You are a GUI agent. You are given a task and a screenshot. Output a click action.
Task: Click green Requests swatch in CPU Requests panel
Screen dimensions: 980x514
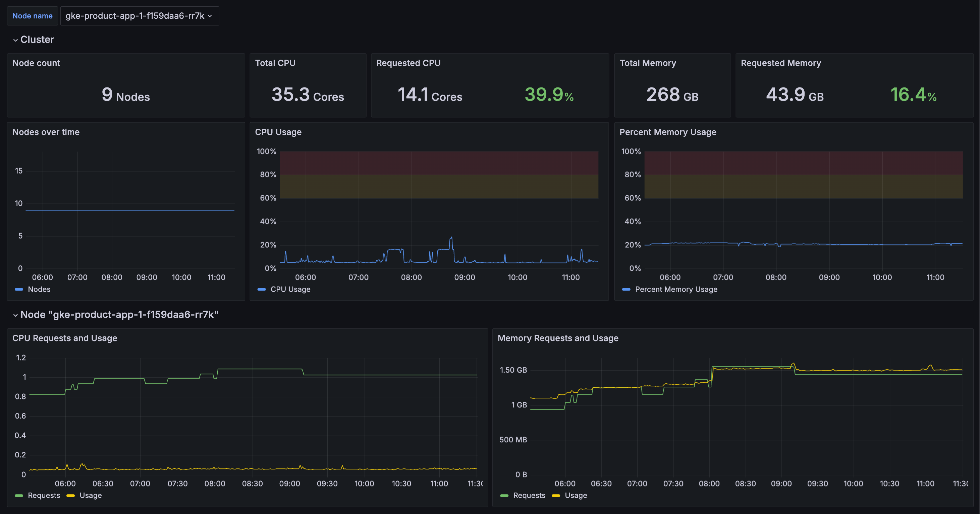click(19, 495)
